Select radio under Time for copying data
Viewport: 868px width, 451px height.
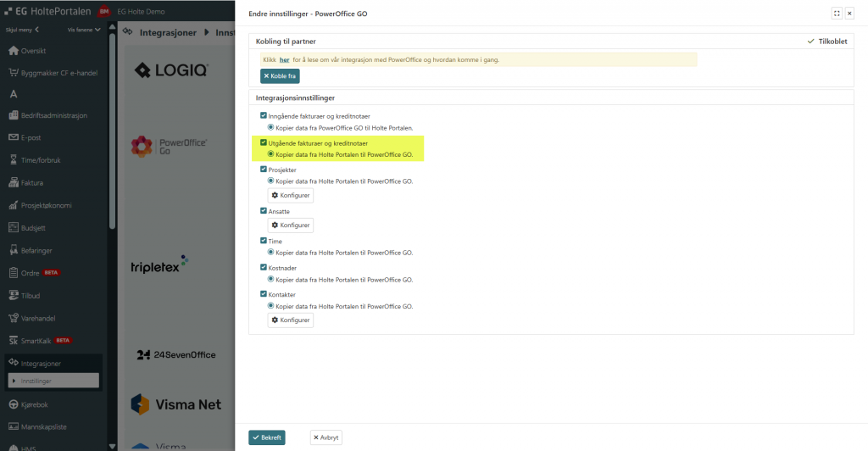pos(271,253)
